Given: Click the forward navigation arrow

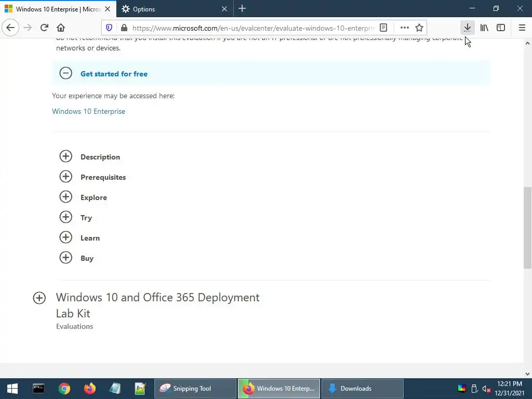Looking at the screenshot, I should point(28,28).
